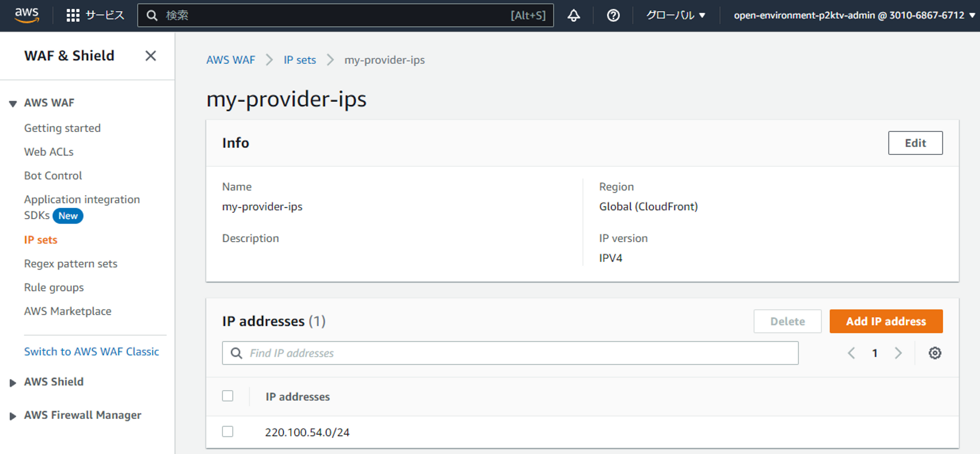This screenshot has width=980, height=454.
Task: Edit the my-provider-ips info
Action: (915, 143)
